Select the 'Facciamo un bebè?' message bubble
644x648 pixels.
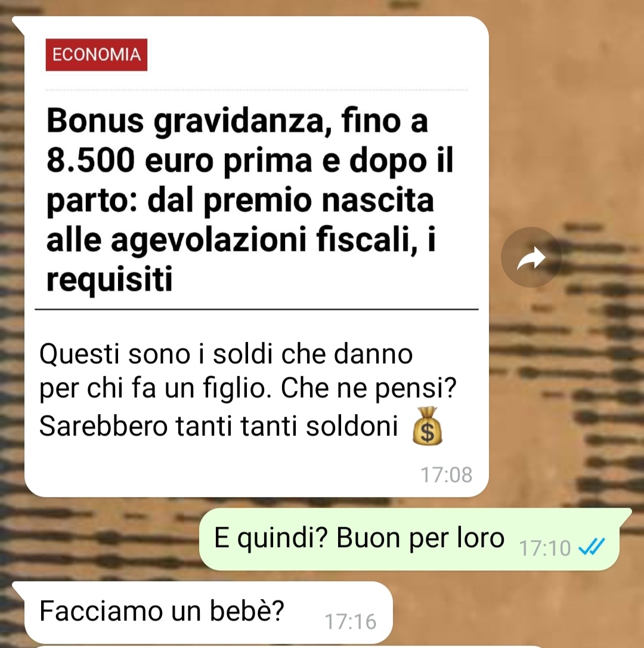208,612
